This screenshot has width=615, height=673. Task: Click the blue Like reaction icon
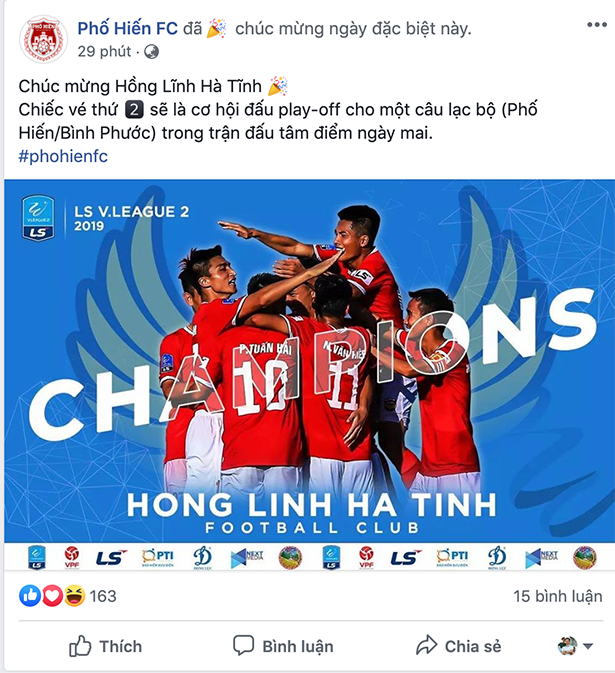tap(30, 596)
